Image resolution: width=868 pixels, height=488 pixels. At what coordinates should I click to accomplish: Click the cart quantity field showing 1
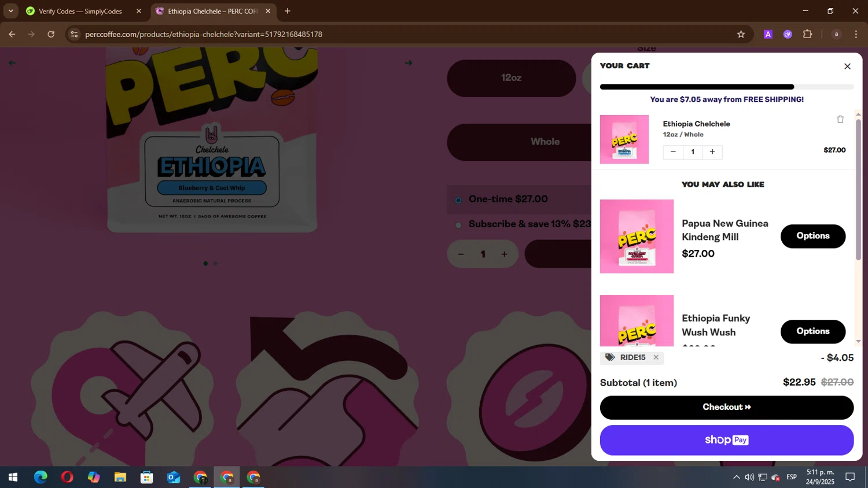coord(693,151)
